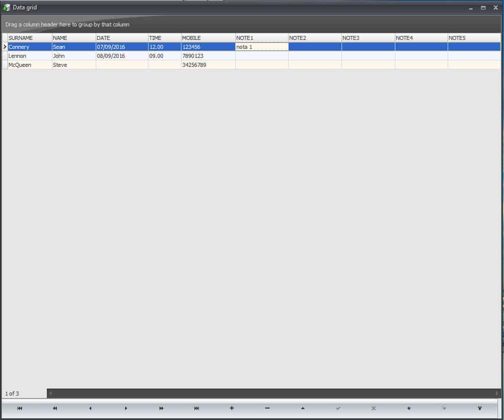Click the horizontal scrollbar at grid bottom
Viewport: 504px width, 420px height.
tap(274, 394)
